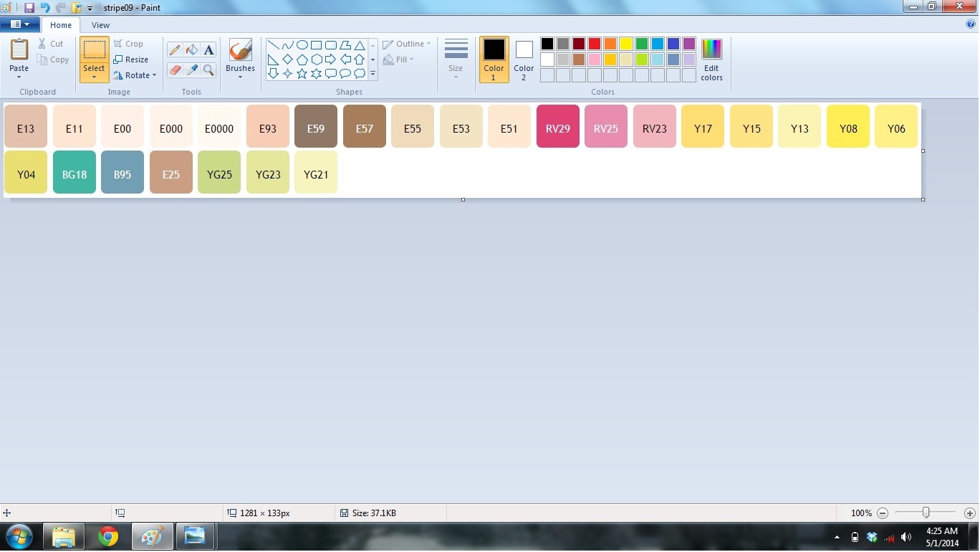Image resolution: width=980 pixels, height=552 pixels.
Task: Open Edit colors dialog
Action: 711,60
